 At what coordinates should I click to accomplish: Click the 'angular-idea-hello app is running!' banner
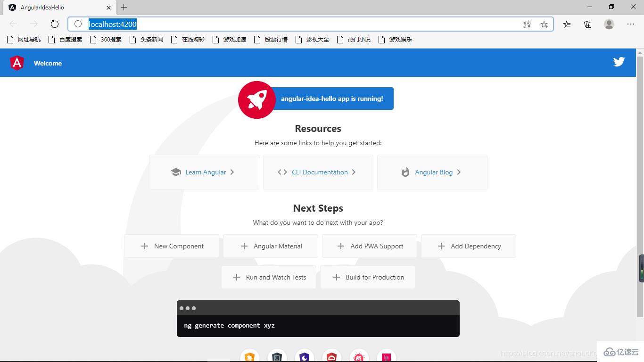(332, 99)
